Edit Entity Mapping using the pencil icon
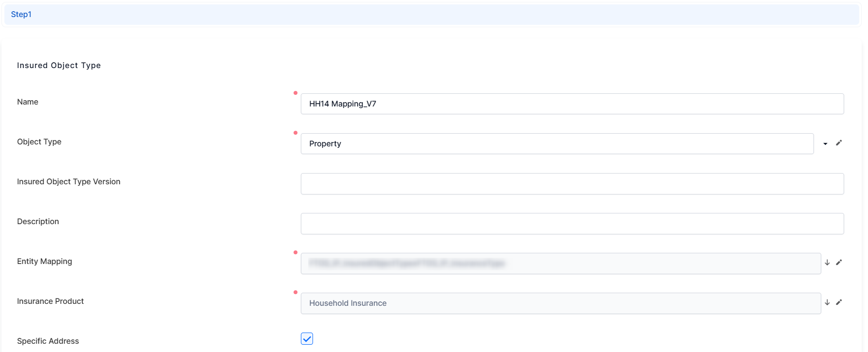The width and height of the screenshot is (868, 352). point(839,263)
